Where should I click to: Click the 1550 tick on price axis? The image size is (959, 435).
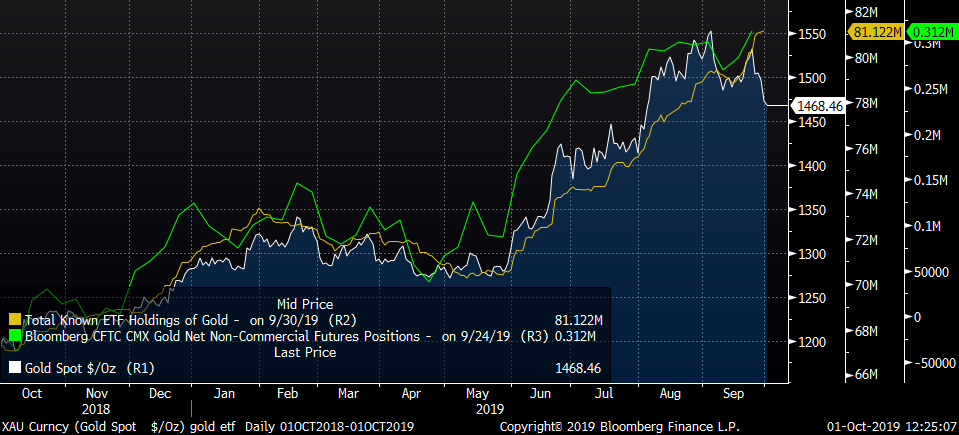pyautogui.click(x=812, y=34)
